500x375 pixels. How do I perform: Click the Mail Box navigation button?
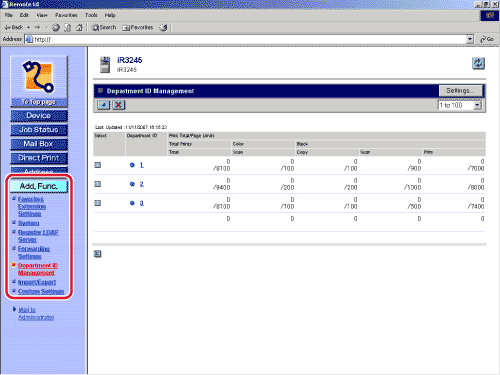pyautogui.click(x=39, y=144)
